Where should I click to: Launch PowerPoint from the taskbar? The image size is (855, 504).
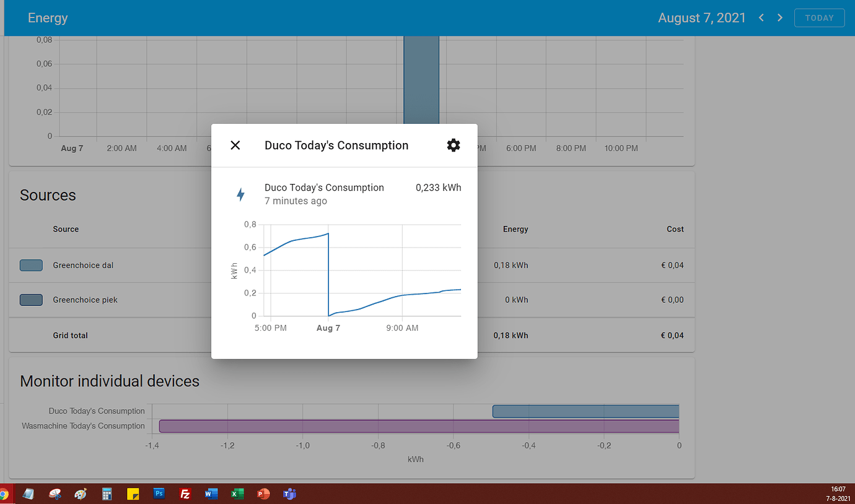pyautogui.click(x=263, y=493)
